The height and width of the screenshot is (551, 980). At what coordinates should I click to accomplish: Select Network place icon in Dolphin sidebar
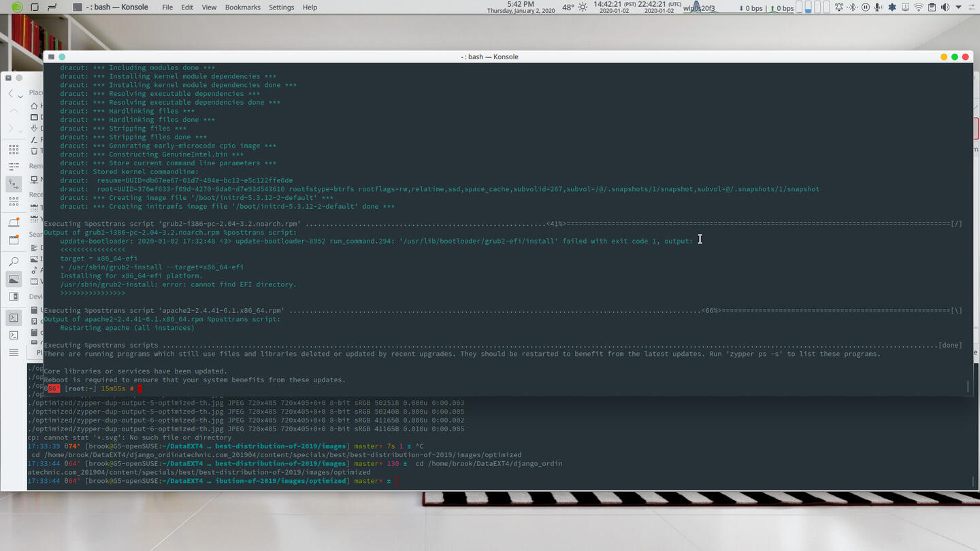(34, 180)
